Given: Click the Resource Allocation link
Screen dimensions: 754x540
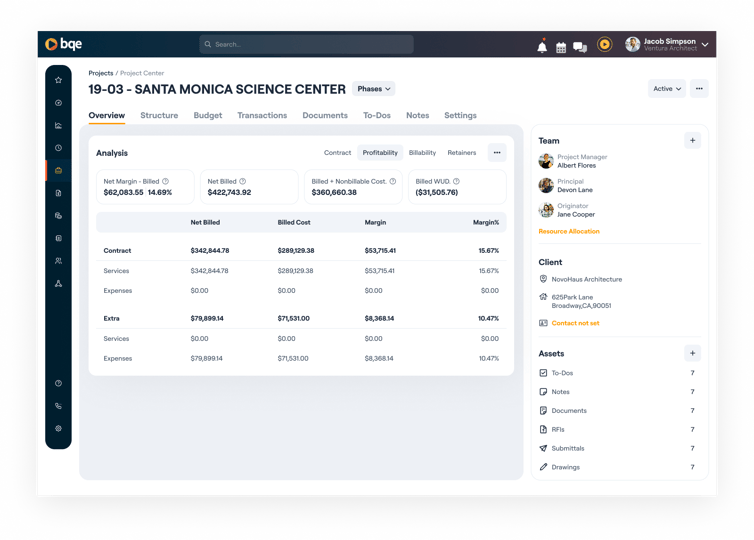Looking at the screenshot, I should click(569, 231).
